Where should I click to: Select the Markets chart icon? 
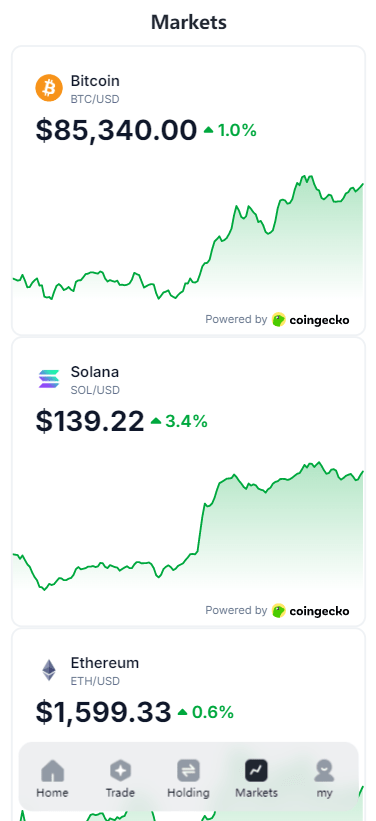click(x=257, y=771)
